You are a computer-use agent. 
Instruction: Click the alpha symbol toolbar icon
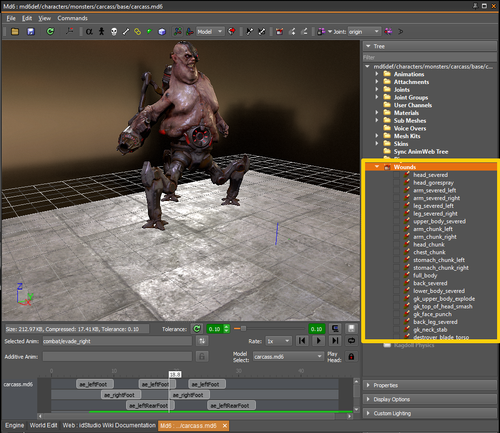click(89, 32)
